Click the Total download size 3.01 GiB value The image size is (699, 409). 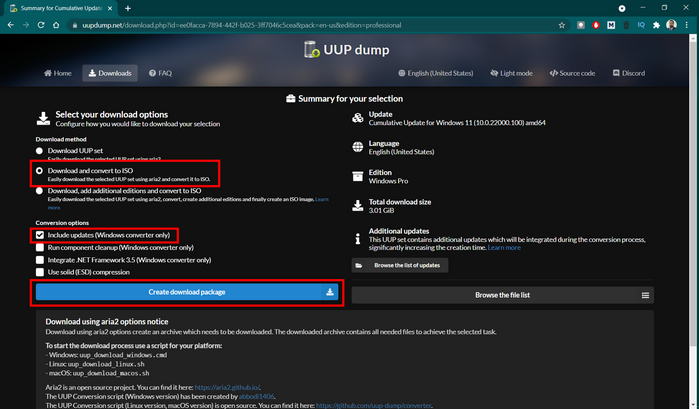tap(381, 211)
